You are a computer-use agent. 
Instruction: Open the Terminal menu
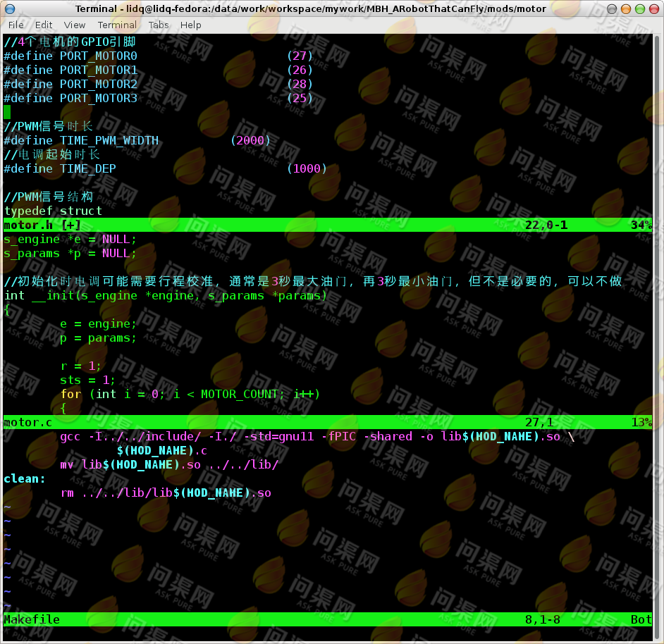(x=117, y=25)
